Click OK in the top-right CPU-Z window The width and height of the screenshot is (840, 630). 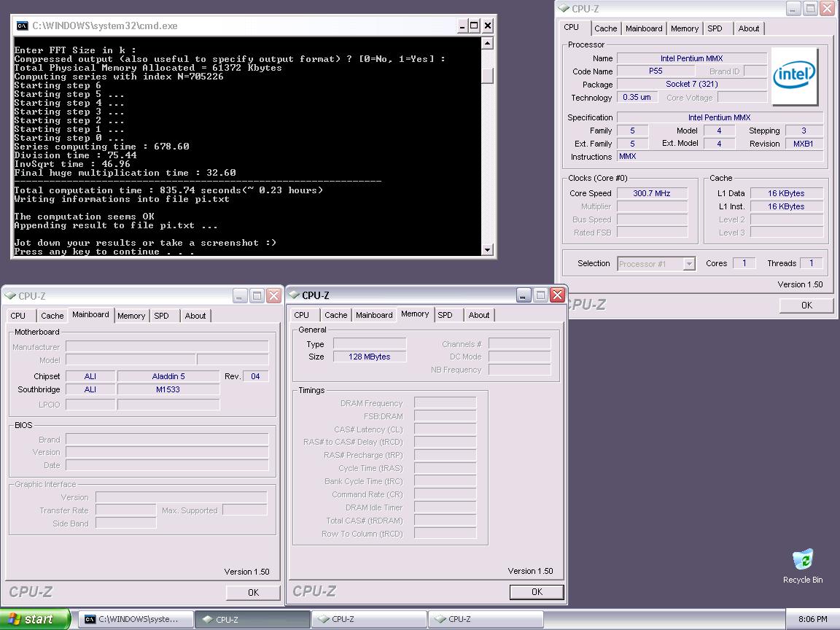pos(806,306)
